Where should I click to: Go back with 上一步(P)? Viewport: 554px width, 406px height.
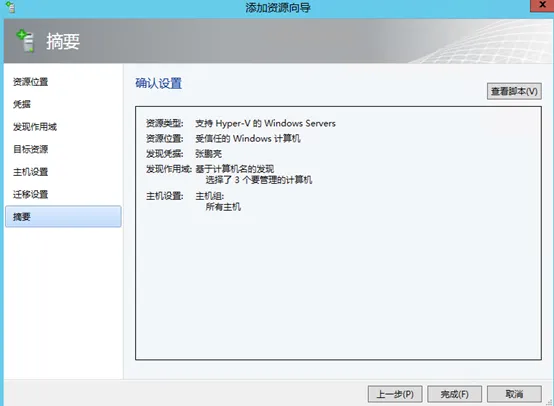pyautogui.click(x=395, y=394)
